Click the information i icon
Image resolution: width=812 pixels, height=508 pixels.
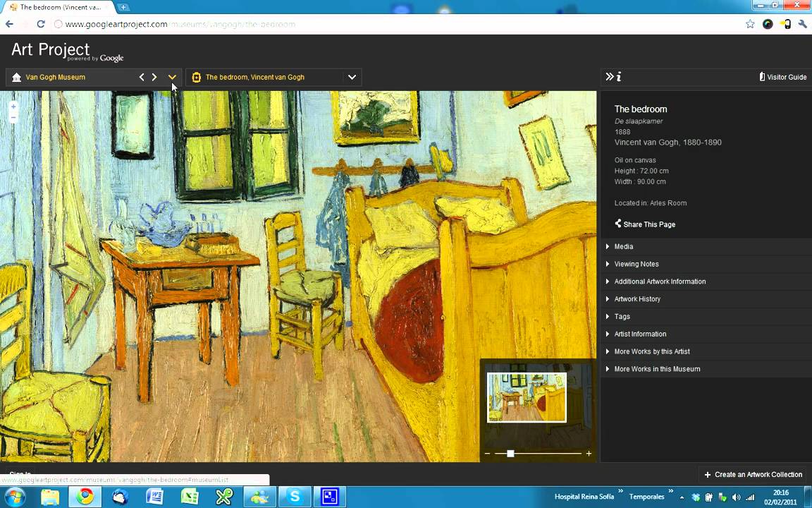pyautogui.click(x=619, y=77)
